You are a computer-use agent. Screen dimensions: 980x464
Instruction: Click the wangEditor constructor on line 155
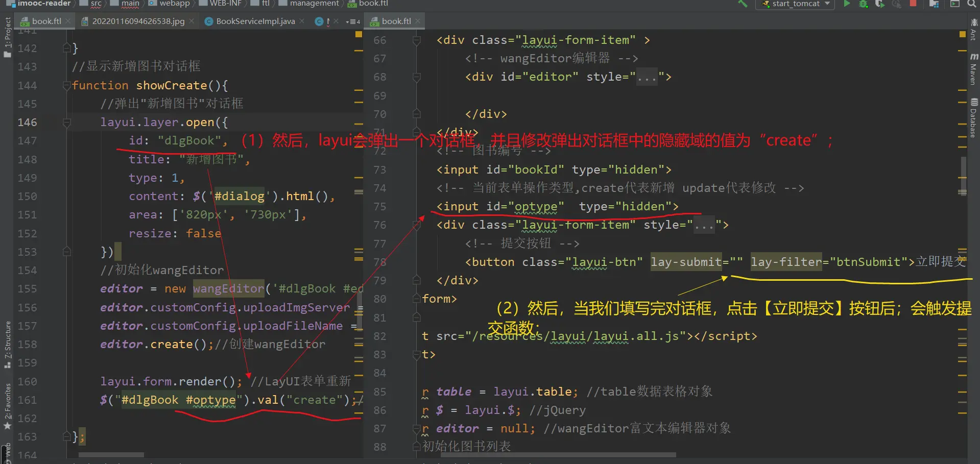229,289
